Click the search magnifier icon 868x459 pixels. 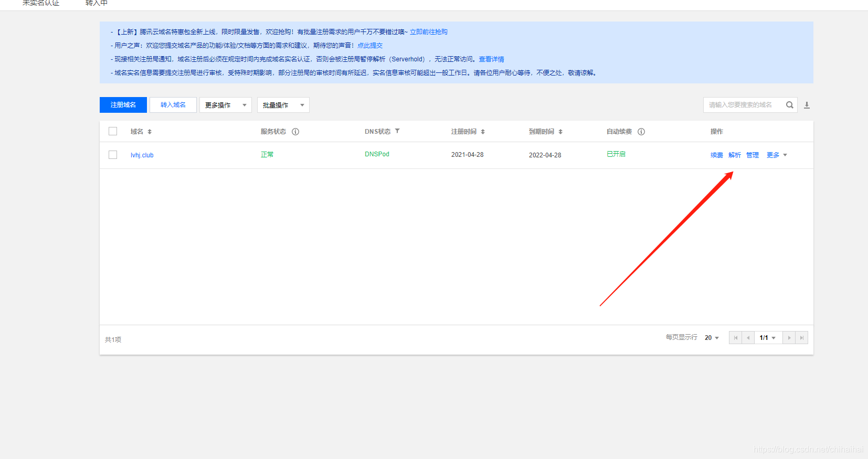(789, 105)
